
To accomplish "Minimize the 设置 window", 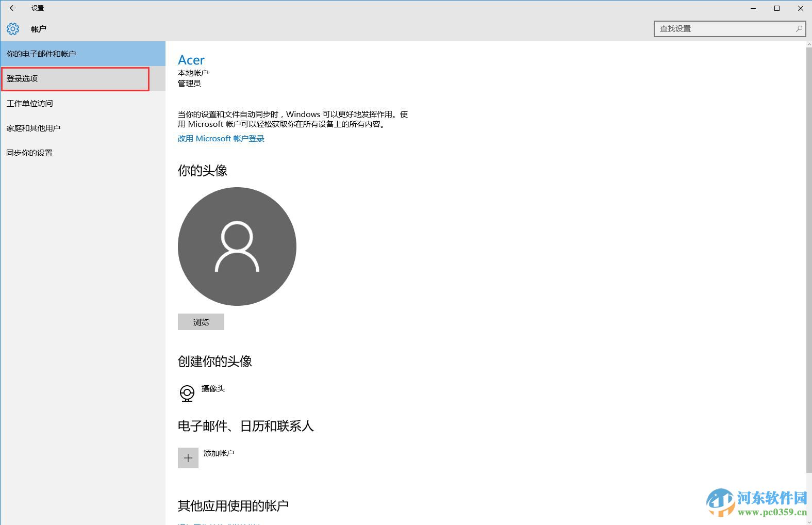I will tap(753, 8).
